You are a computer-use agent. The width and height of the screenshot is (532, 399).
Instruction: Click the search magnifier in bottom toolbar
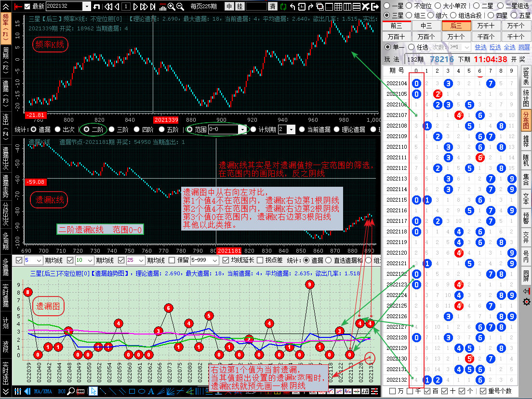[71, 391]
